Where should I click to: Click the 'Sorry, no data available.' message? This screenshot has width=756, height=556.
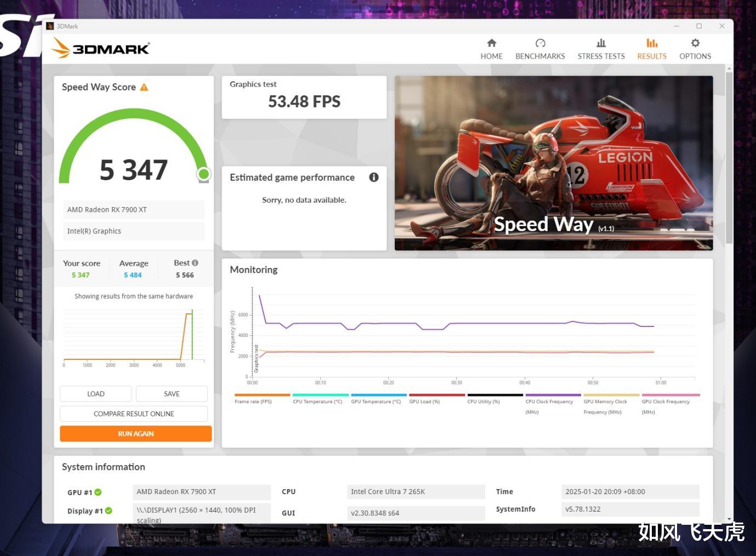click(x=304, y=200)
